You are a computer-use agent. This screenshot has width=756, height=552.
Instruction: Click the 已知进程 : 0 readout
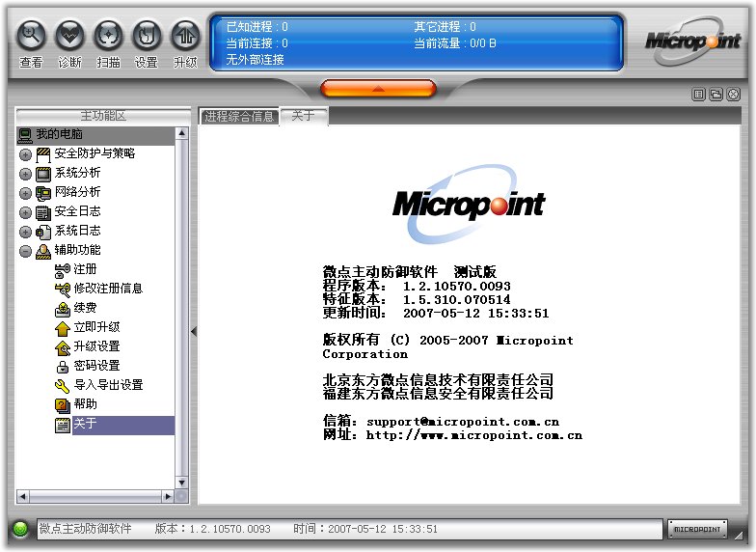[x=256, y=27]
